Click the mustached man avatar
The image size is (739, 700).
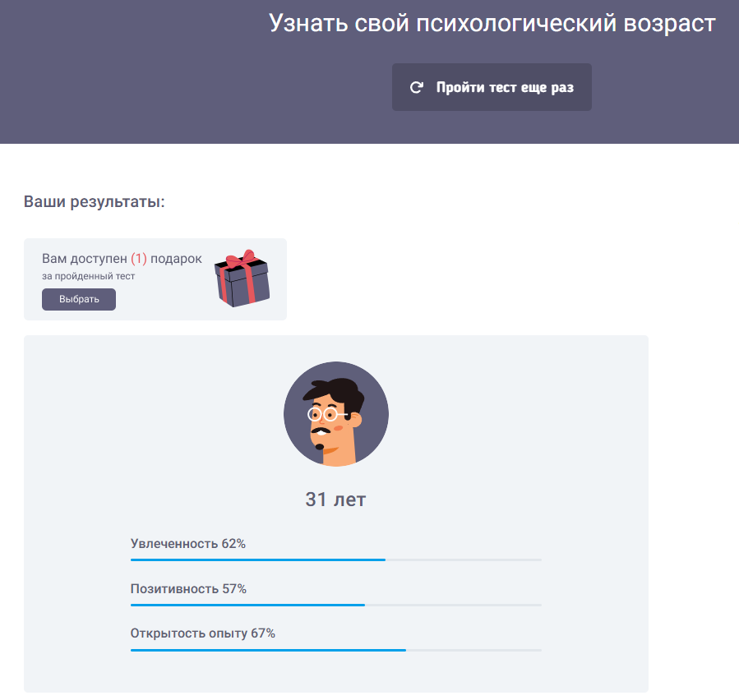[336, 414]
